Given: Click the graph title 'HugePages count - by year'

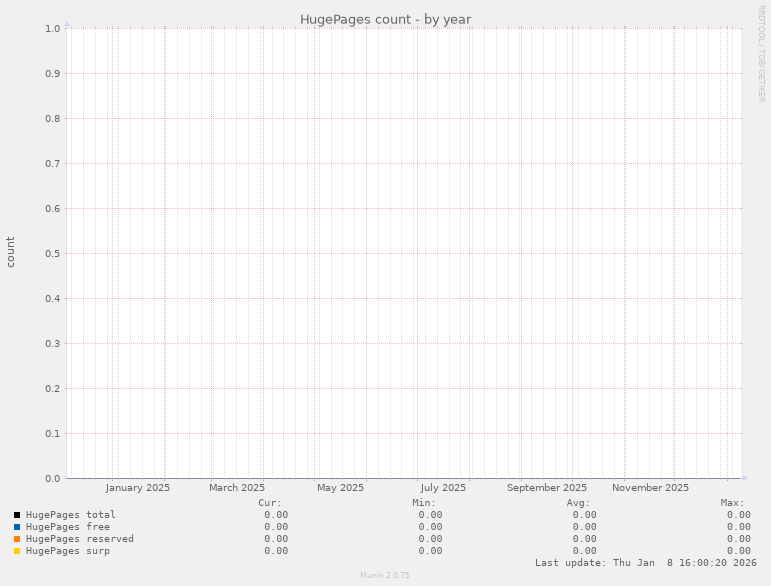Looking at the screenshot, I should click(x=386, y=20).
